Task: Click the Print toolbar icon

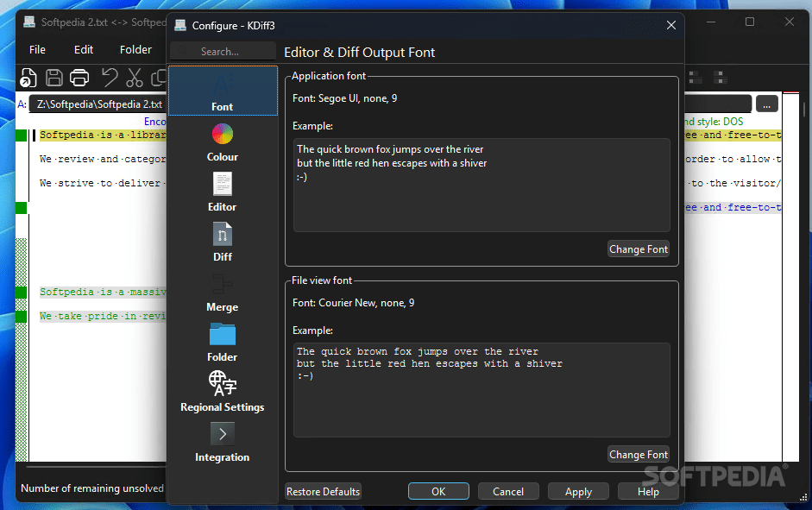Action: coord(79,78)
